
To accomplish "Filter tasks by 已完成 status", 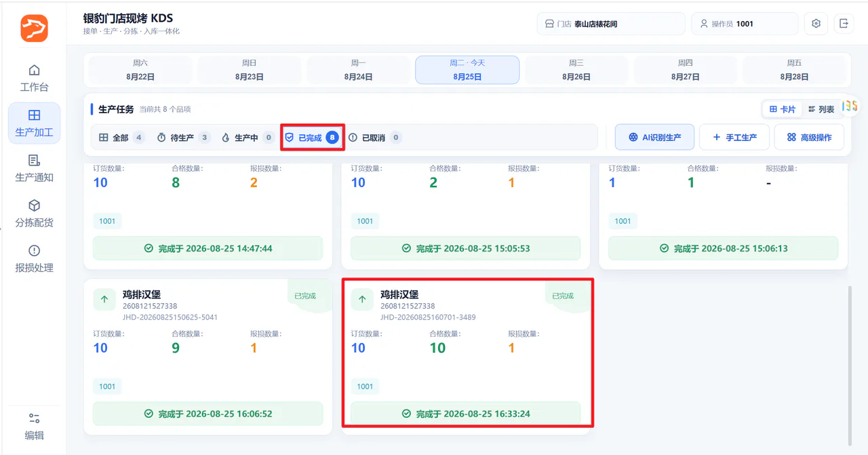I will point(312,138).
